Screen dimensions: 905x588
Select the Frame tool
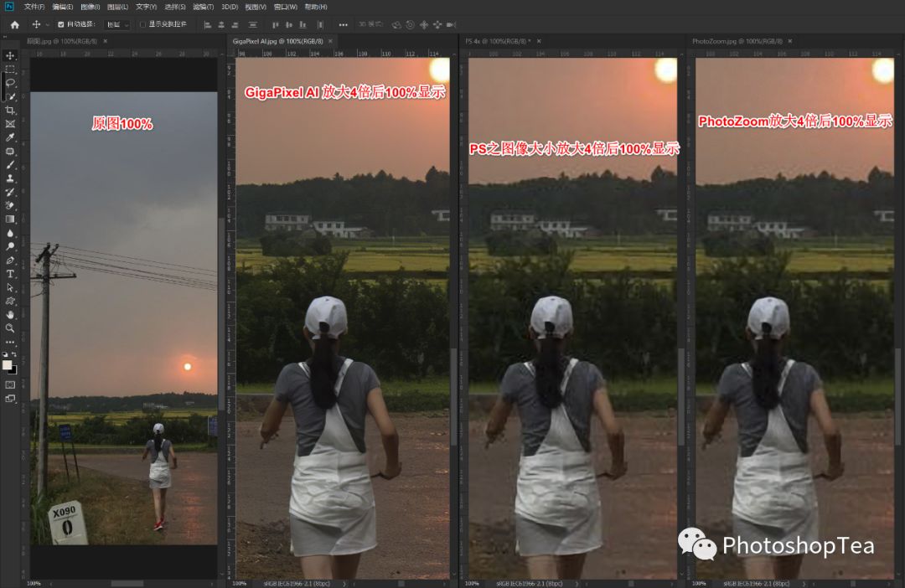click(10, 123)
